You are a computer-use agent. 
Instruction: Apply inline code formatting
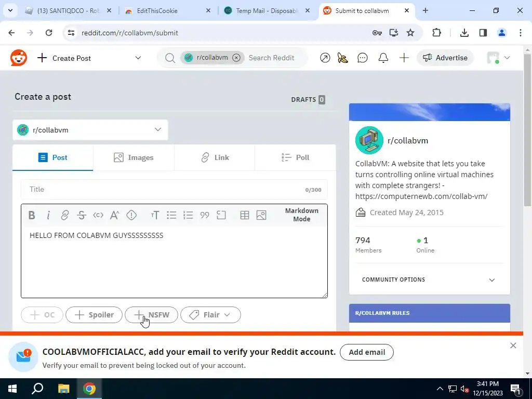pyautogui.click(x=98, y=215)
